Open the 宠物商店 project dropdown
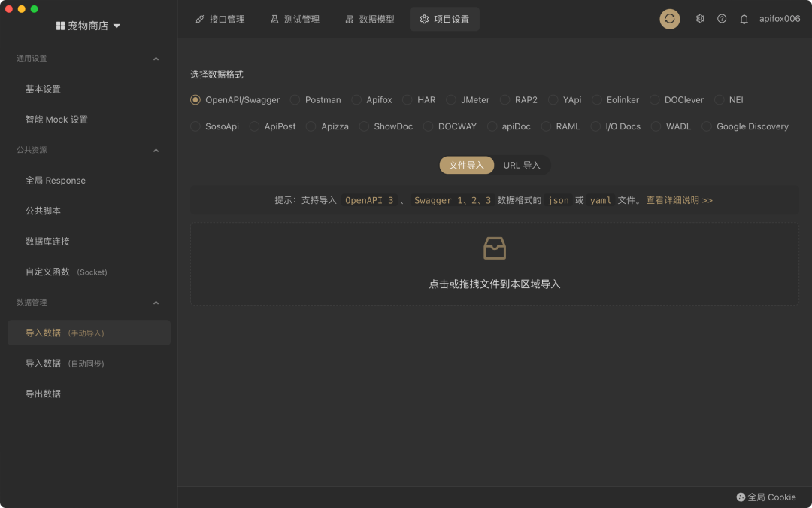The height and width of the screenshot is (508, 812). (89, 26)
